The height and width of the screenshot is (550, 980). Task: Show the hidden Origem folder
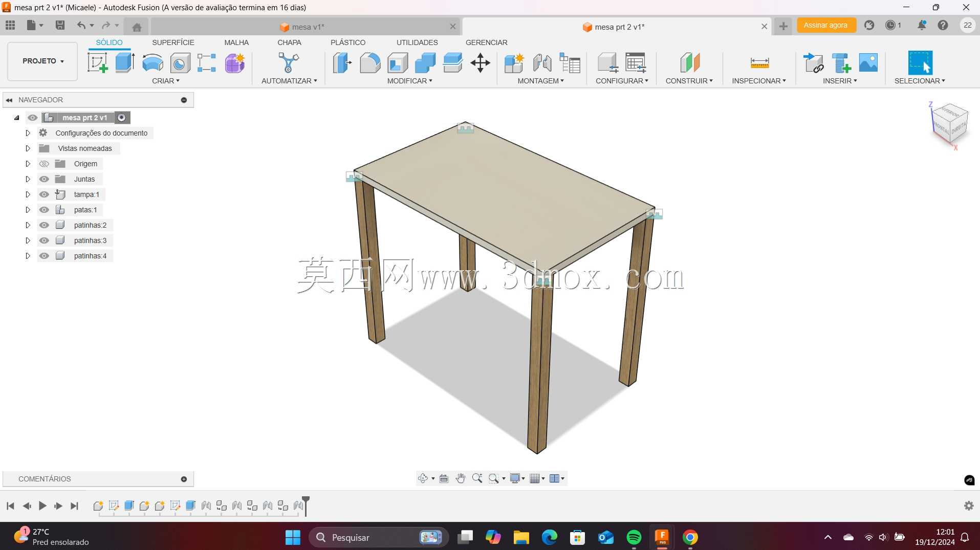pos(44,164)
